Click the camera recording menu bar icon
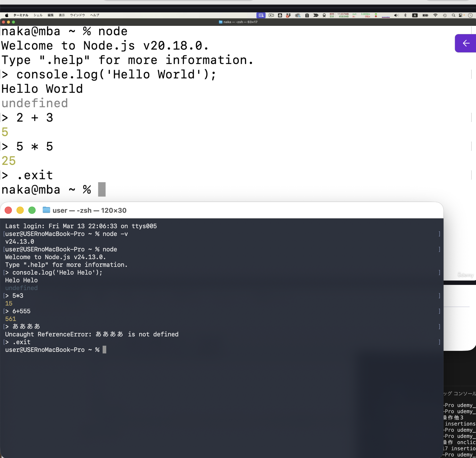 tap(271, 15)
